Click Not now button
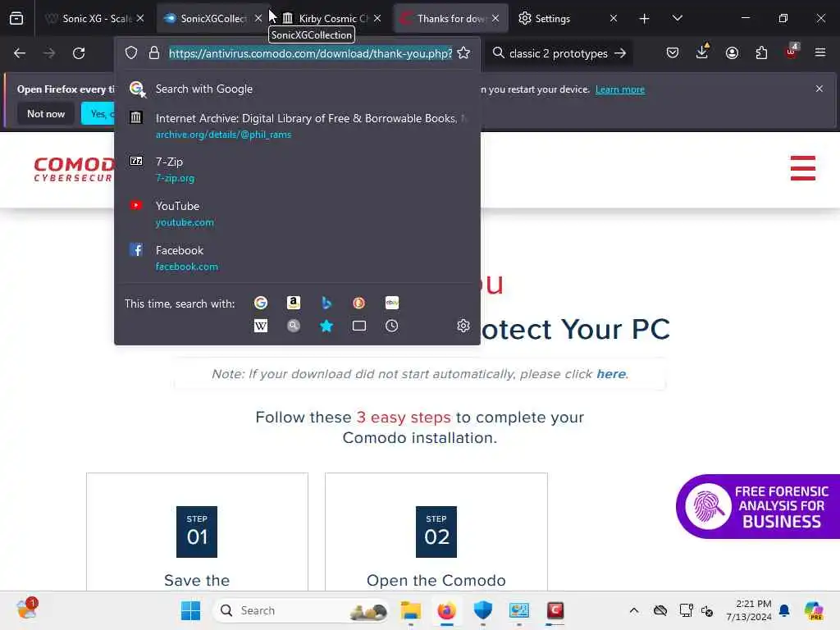The height and width of the screenshot is (630, 840). [x=46, y=113]
